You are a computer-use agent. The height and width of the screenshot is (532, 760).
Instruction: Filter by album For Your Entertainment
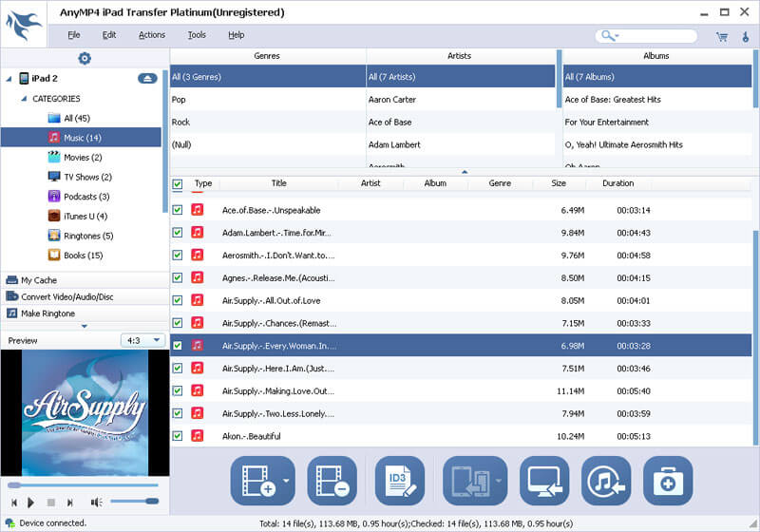pyautogui.click(x=657, y=123)
